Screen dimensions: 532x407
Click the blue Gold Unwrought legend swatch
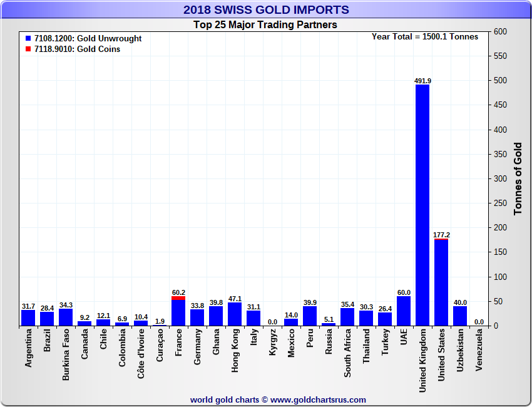(28, 38)
